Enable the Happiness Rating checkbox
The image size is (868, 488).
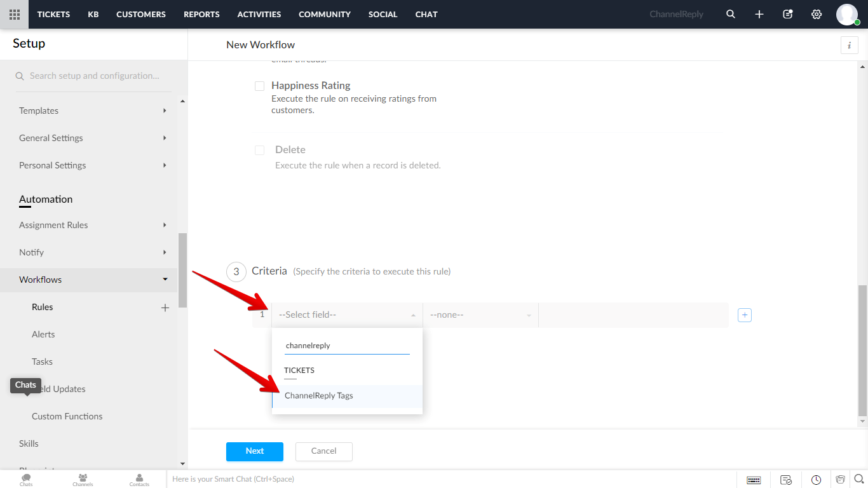[x=259, y=86]
